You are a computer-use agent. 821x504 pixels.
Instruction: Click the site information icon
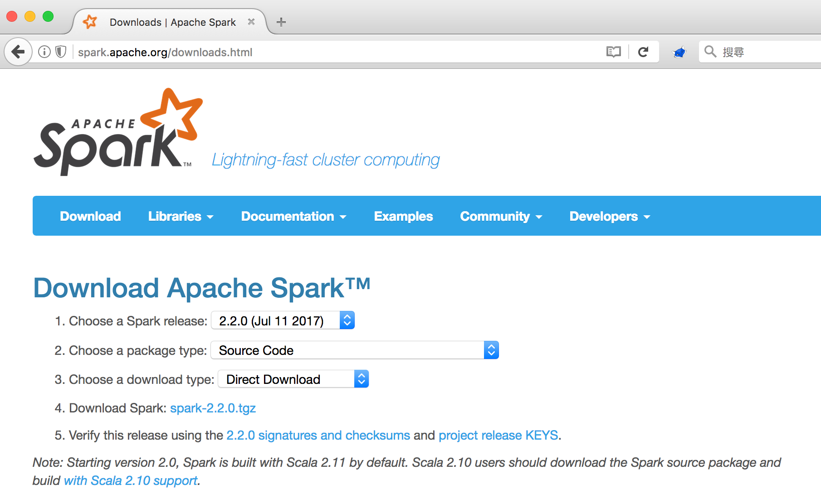pyautogui.click(x=44, y=52)
